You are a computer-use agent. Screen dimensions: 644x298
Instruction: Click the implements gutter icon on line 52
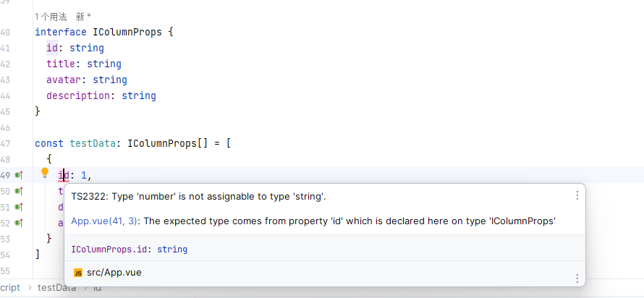coord(19,223)
